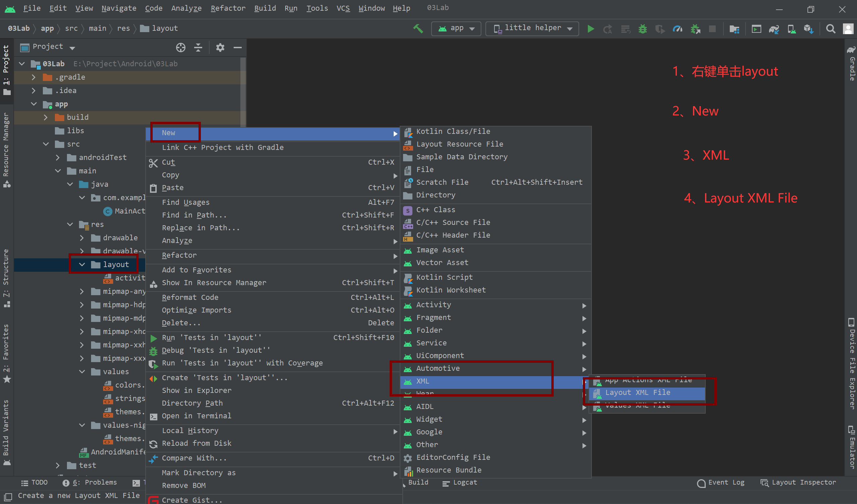Click the Collapse All icon in Project panel
This screenshot has height=504, width=857.
click(198, 47)
